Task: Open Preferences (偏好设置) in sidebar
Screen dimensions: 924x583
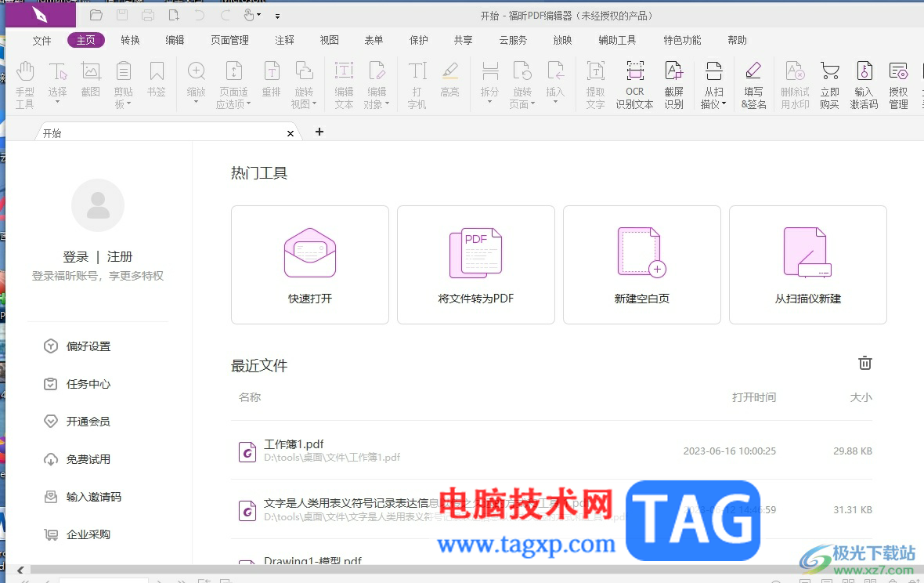Action: (x=78, y=346)
